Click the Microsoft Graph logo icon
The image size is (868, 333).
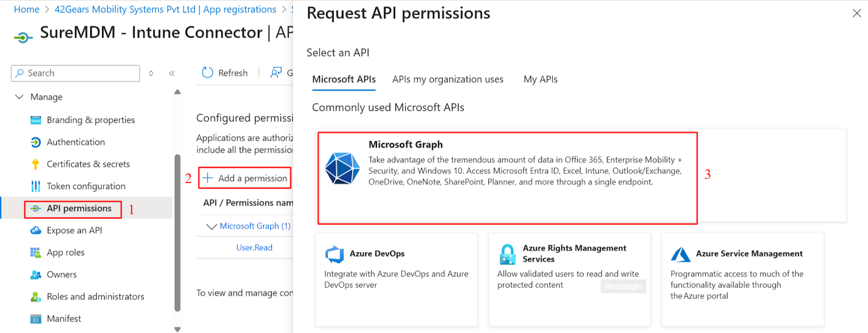[x=342, y=168]
